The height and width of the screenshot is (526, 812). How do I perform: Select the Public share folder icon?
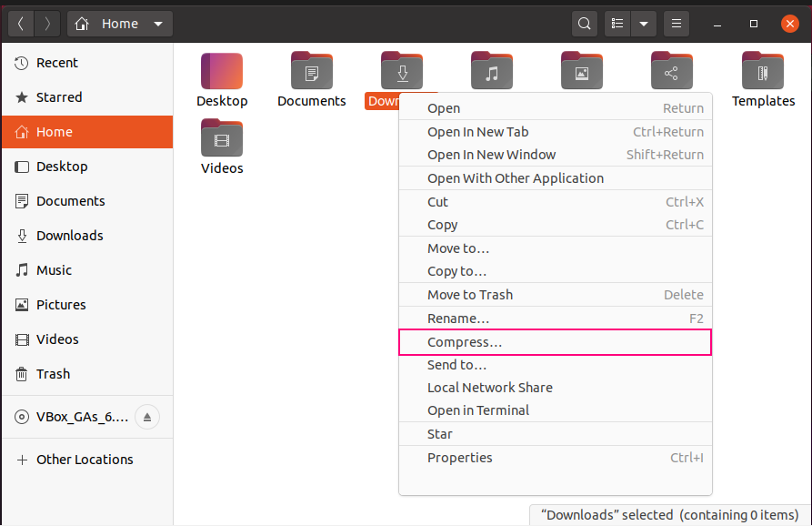[672, 71]
